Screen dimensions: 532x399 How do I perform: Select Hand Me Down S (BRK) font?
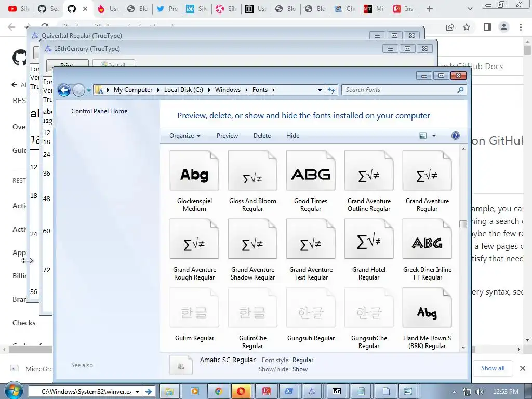pos(427,318)
